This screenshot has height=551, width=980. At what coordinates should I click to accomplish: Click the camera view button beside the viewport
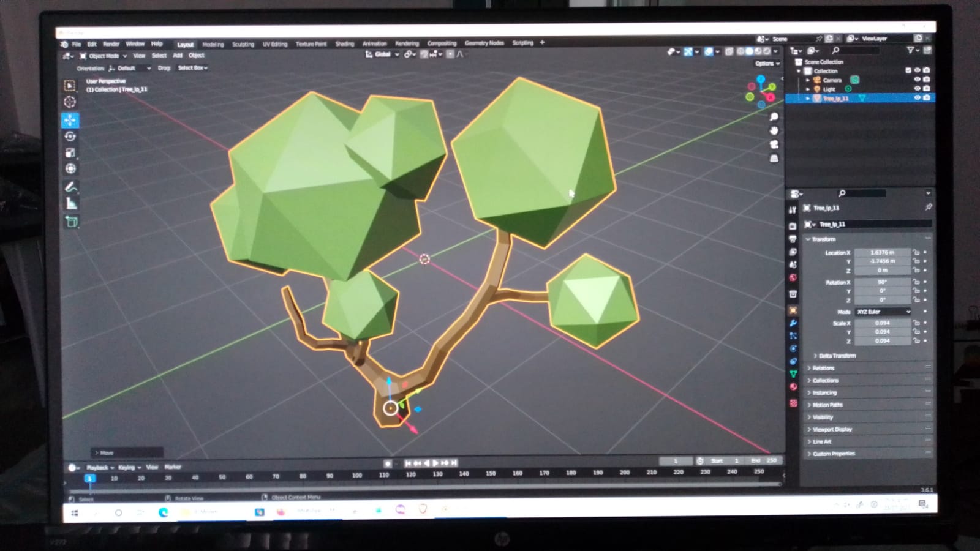coord(774,144)
